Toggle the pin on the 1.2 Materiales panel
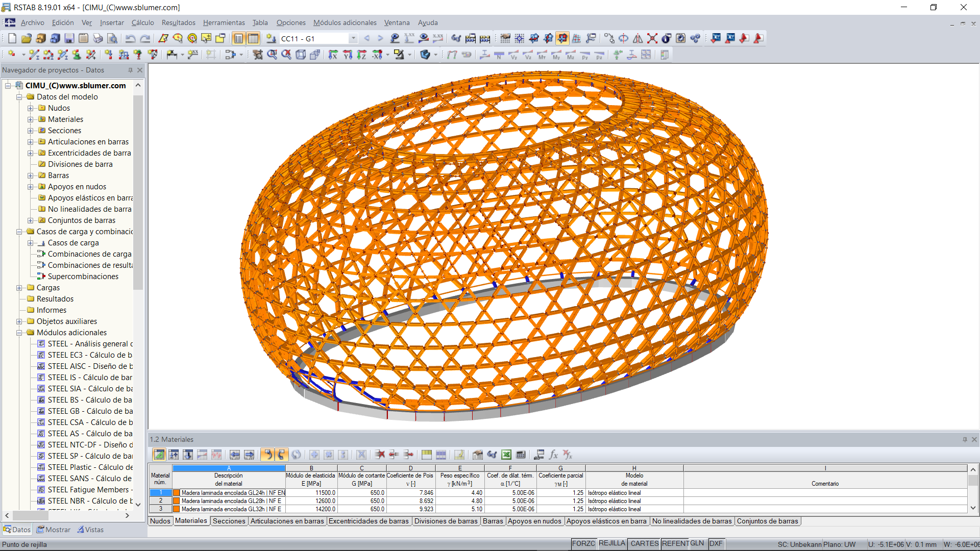980x551 pixels. coord(964,439)
